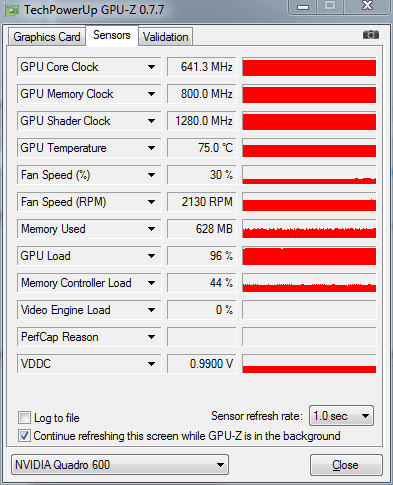393x485 pixels.
Task: Click the GPU-Z app icon in title bar
Action: [x=12, y=10]
